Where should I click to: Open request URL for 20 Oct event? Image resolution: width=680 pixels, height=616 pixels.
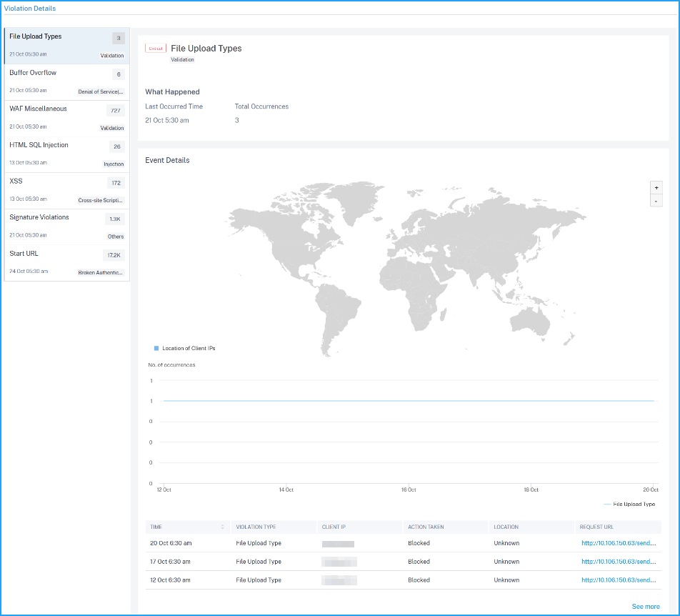(619, 543)
